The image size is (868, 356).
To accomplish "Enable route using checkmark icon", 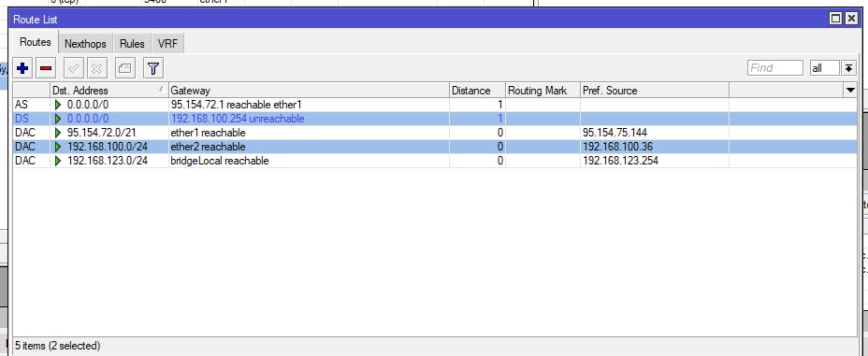I will tap(74, 68).
